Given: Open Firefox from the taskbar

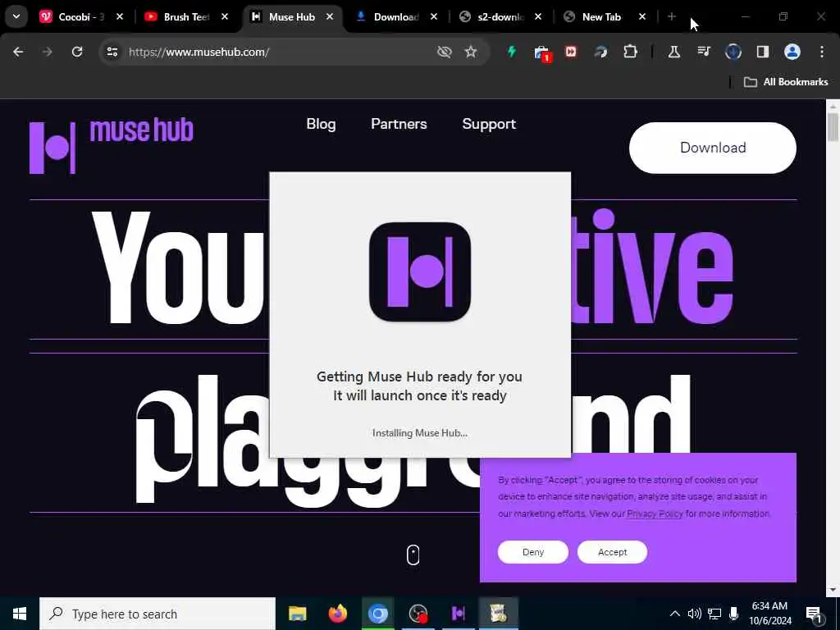Looking at the screenshot, I should point(337,614).
